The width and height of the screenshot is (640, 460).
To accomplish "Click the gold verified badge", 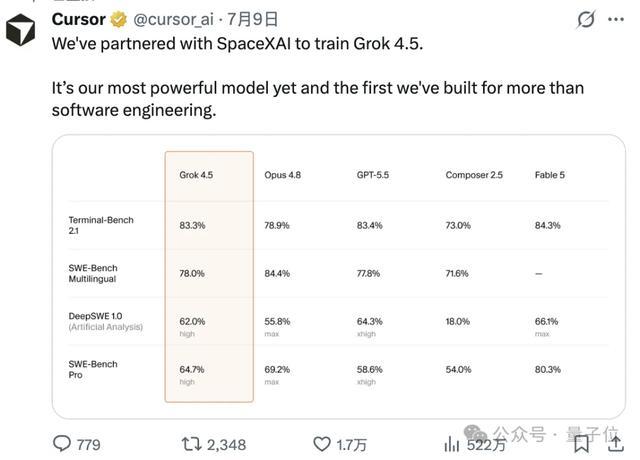I will pyautogui.click(x=119, y=20).
